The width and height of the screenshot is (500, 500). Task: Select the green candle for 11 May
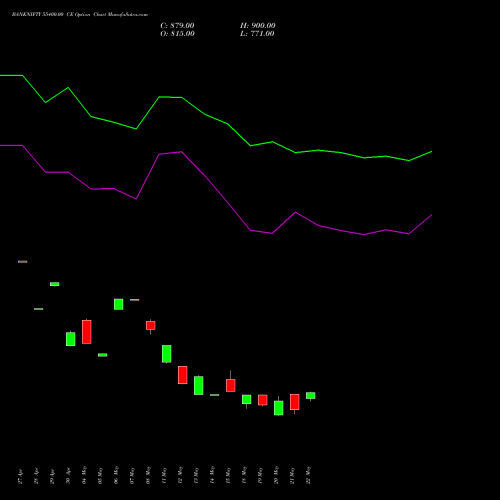pos(167,354)
